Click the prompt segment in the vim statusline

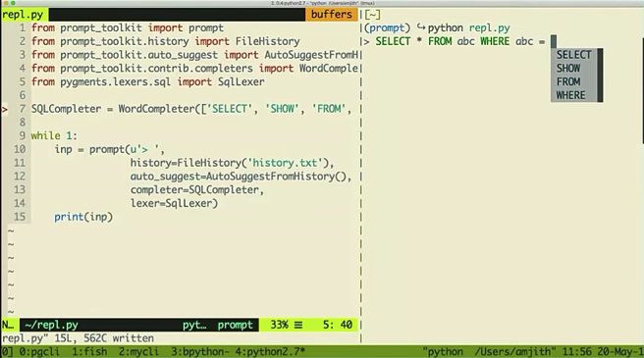click(235, 326)
